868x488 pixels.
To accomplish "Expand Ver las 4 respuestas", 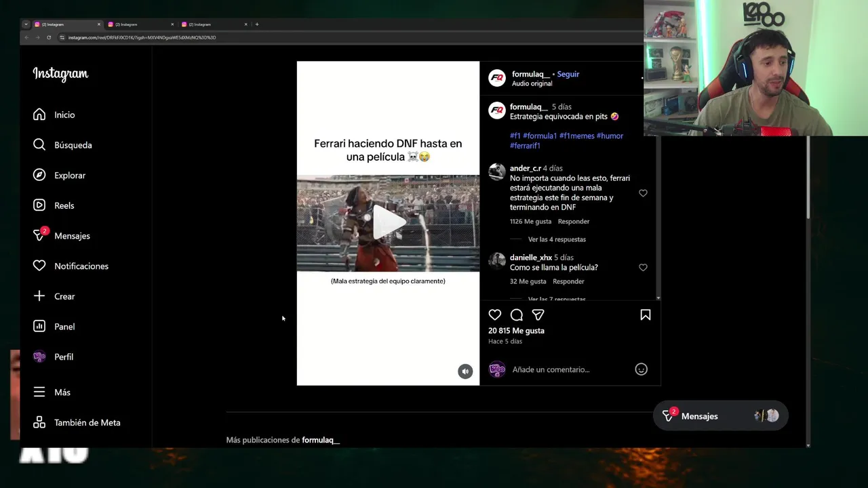I will click(x=557, y=239).
